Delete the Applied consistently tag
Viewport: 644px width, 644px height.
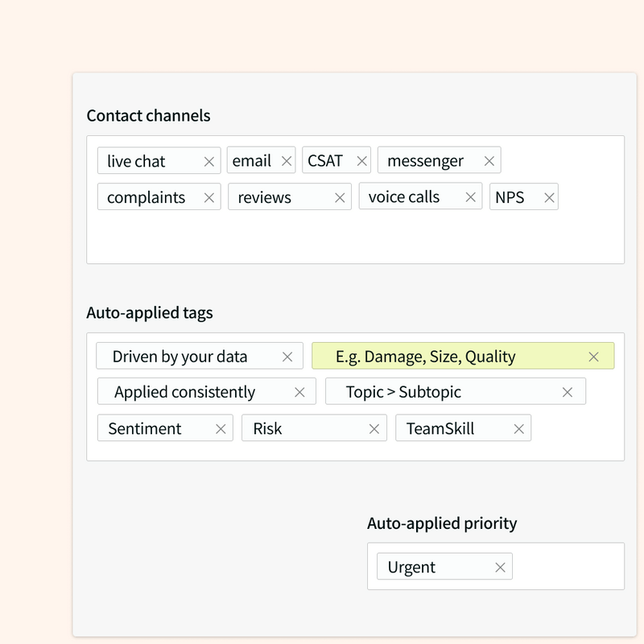click(299, 392)
